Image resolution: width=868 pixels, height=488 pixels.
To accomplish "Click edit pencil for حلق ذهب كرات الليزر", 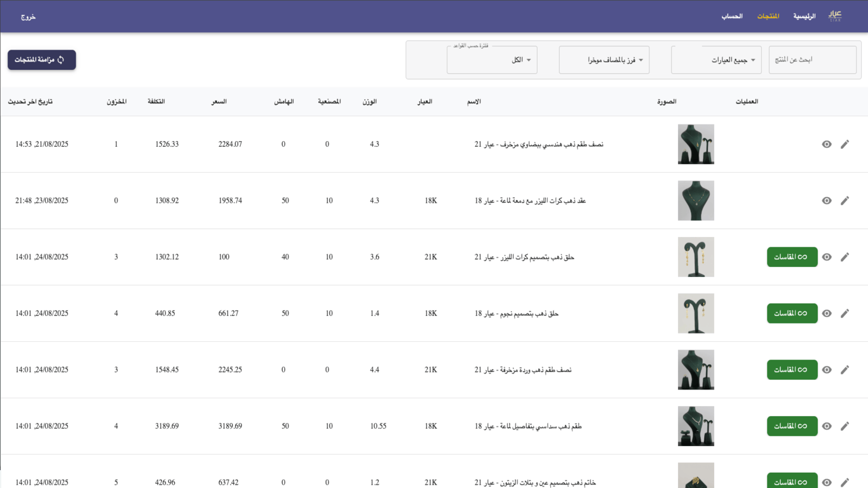I will (844, 257).
